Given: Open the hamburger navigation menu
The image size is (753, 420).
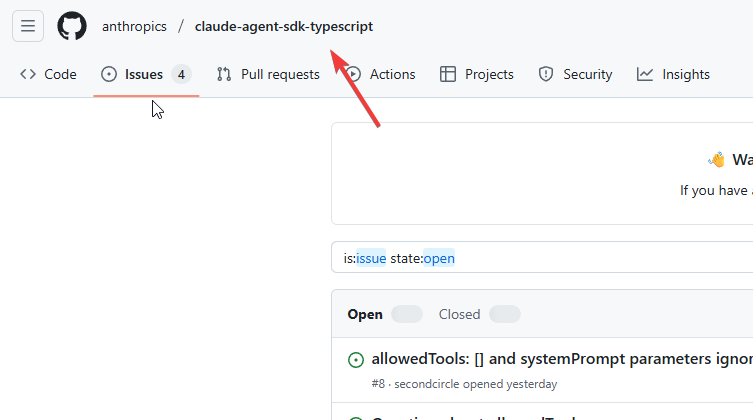Looking at the screenshot, I should coord(27,26).
